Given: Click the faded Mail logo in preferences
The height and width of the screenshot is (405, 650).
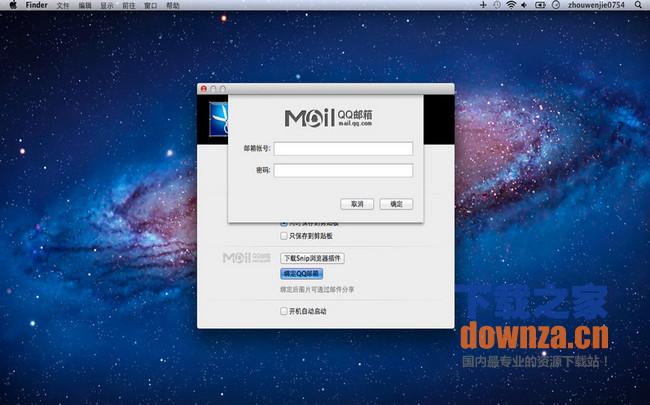Looking at the screenshot, I should 247,258.
